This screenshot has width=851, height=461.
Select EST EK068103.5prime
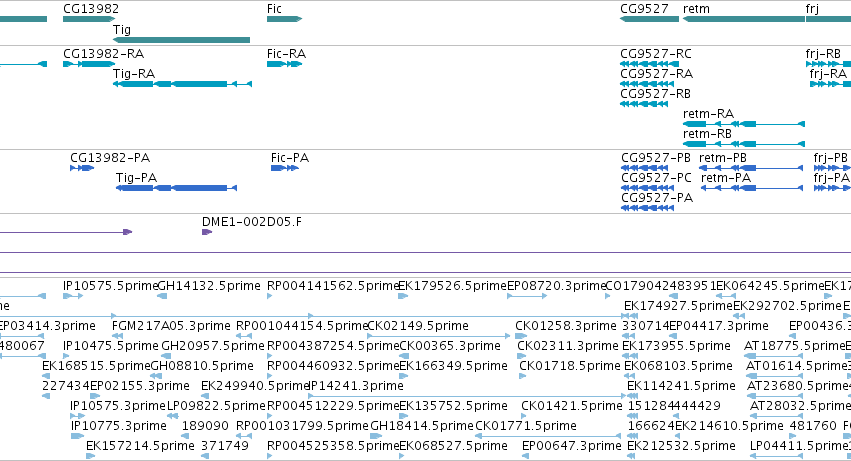coord(678,367)
